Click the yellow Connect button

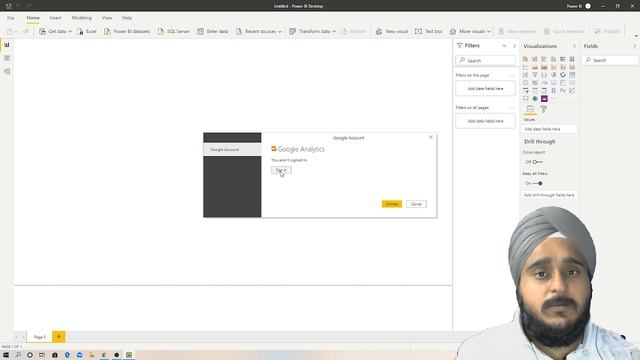(x=392, y=204)
